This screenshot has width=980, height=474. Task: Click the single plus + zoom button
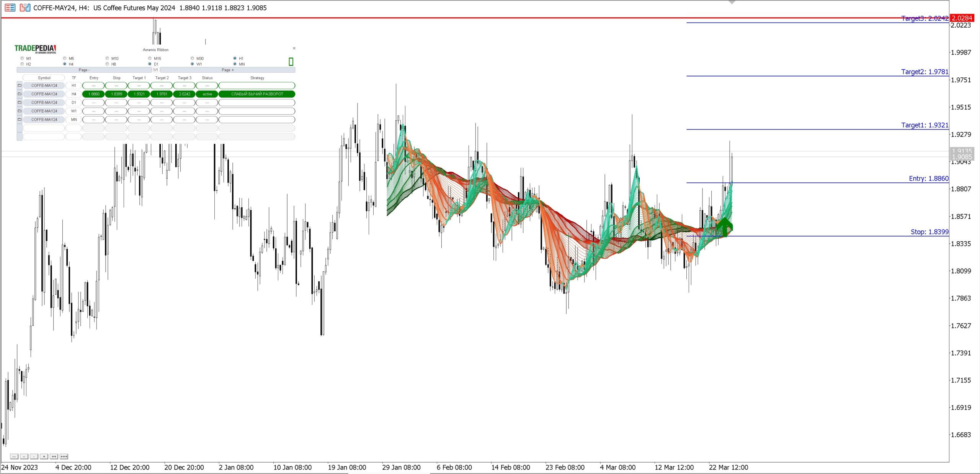44,456
